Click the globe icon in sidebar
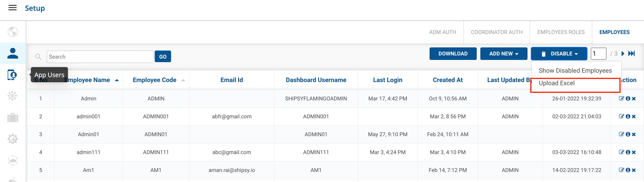Screen dimensions: 644x182 13,32
